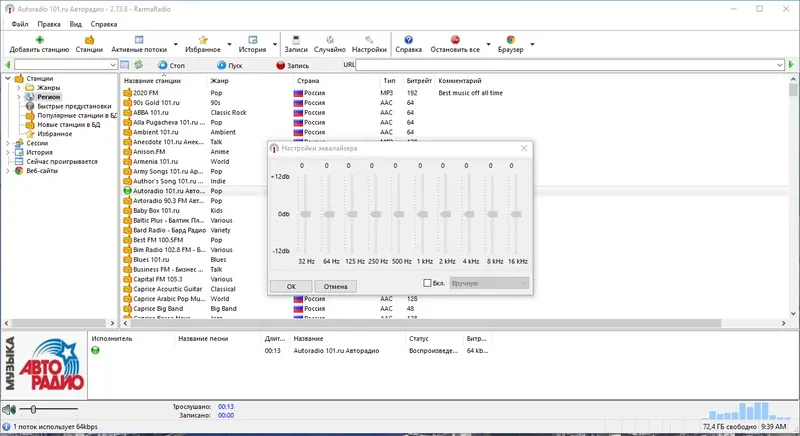Enable the equalizer Вкл. checkbox

tap(427, 283)
